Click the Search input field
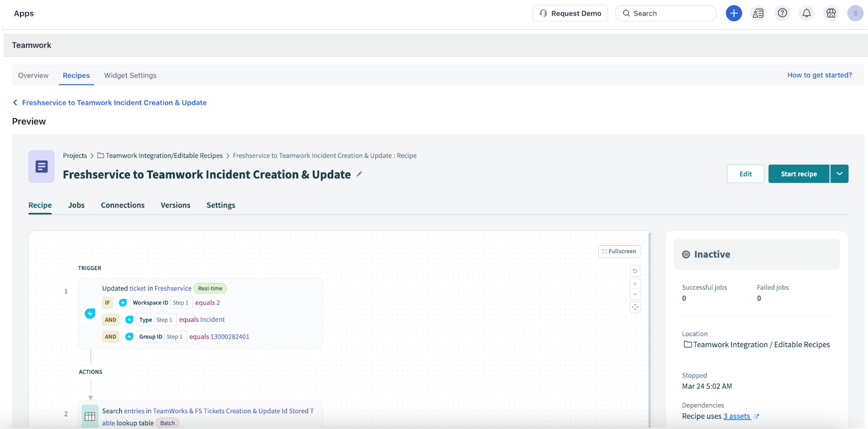This screenshot has width=868, height=429. [666, 13]
